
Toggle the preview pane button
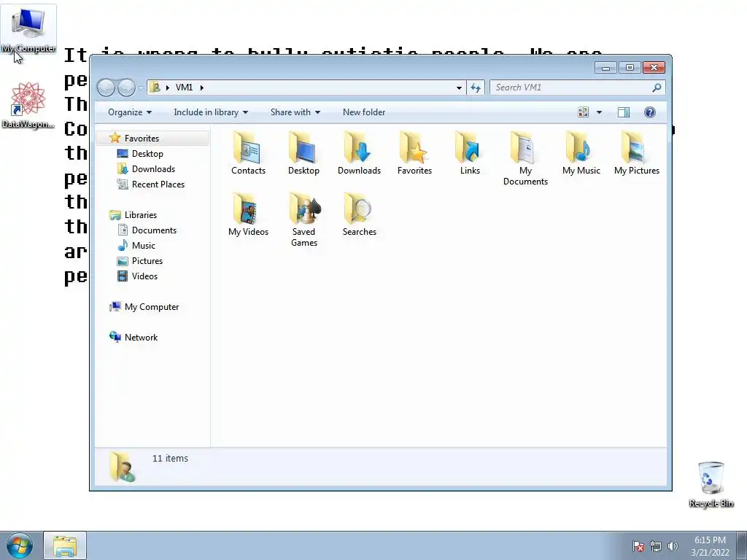(x=624, y=112)
